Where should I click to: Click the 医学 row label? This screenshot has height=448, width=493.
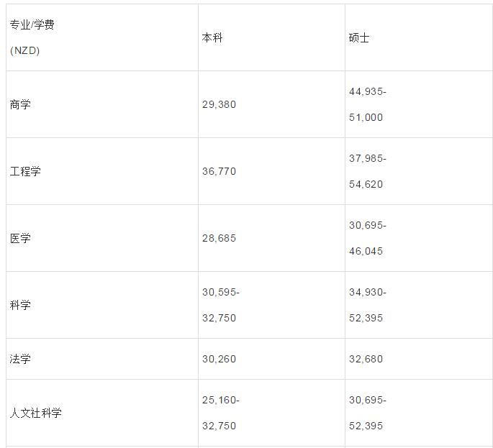tap(20, 238)
